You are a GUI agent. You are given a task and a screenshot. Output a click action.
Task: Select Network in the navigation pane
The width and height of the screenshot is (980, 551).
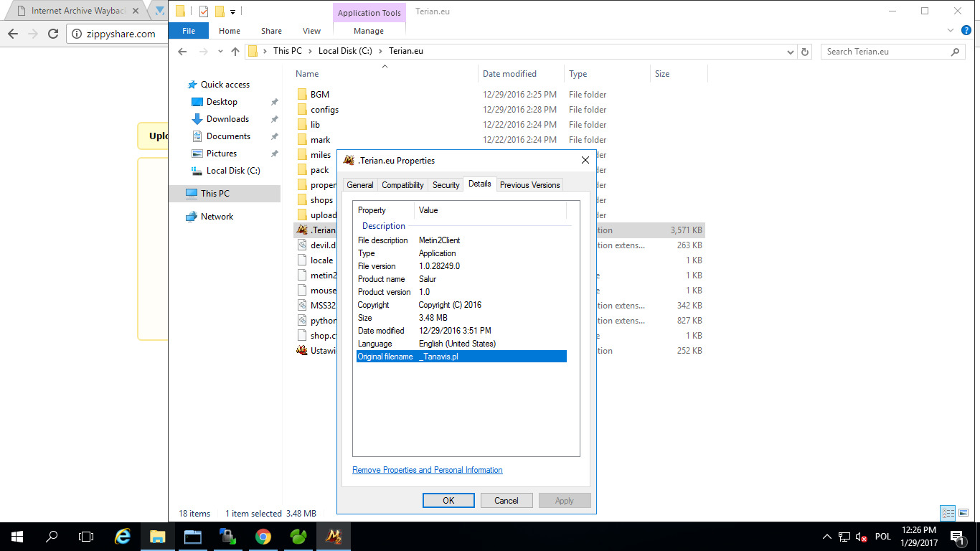(x=217, y=217)
